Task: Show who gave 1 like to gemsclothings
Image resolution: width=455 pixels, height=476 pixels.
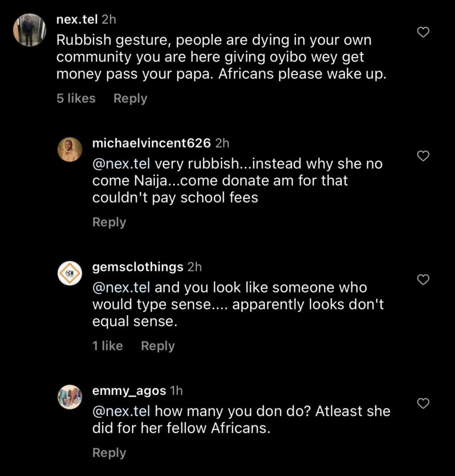Action: point(107,346)
